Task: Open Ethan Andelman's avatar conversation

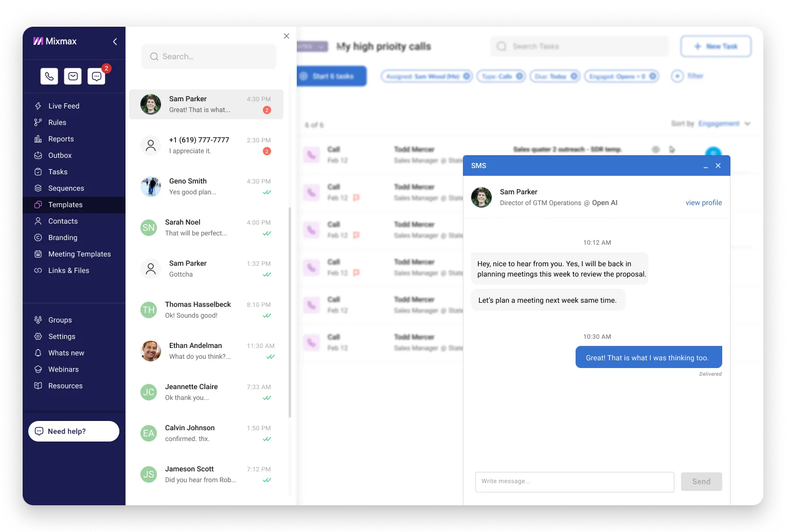Action: pos(151,351)
